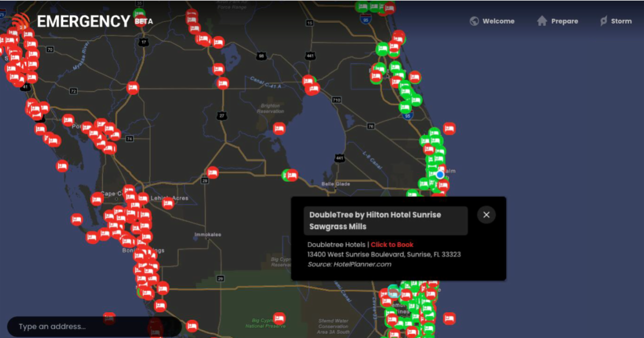The height and width of the screenshot is (338, 644).
Task: Close the DoubleTree hotel info popup
Action: pos(486,215)
